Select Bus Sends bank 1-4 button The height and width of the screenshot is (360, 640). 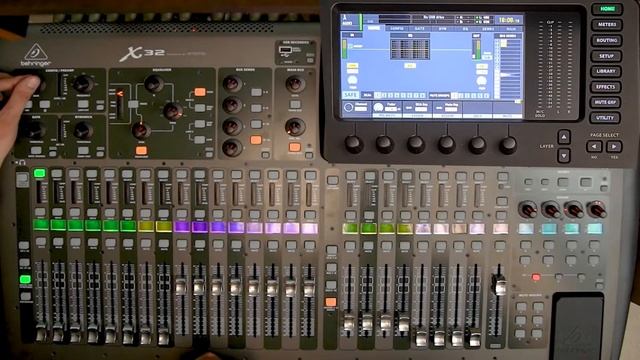[256, 92]
